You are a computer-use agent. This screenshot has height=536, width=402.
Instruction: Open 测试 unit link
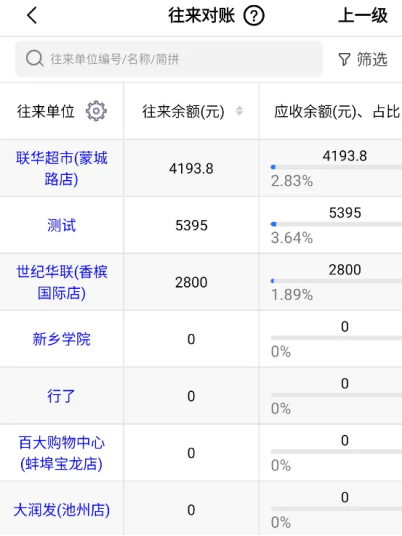pos(62,225)
